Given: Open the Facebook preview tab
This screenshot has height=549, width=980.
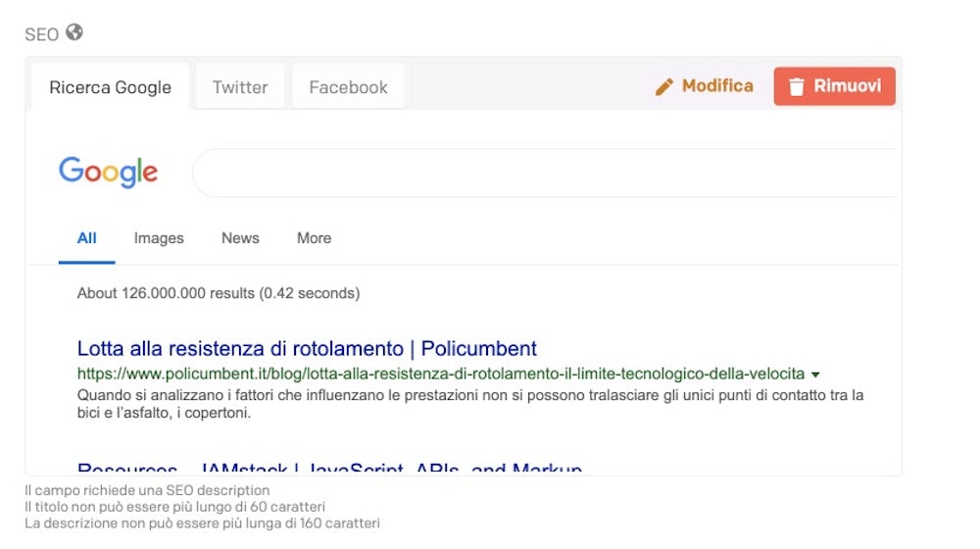Looking at the screenshot, I should click(348, 87).
